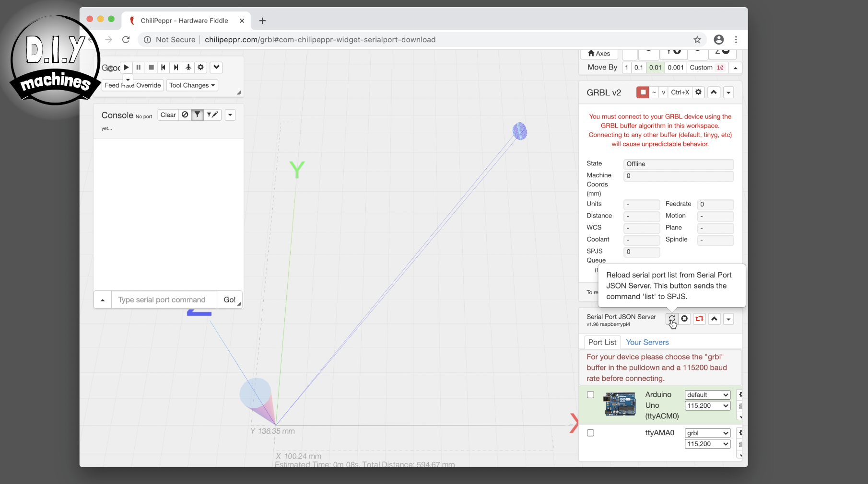Switch to Your Servers tab
The image size is (868, 484).
pyautogui.click(x=647, y=342)
